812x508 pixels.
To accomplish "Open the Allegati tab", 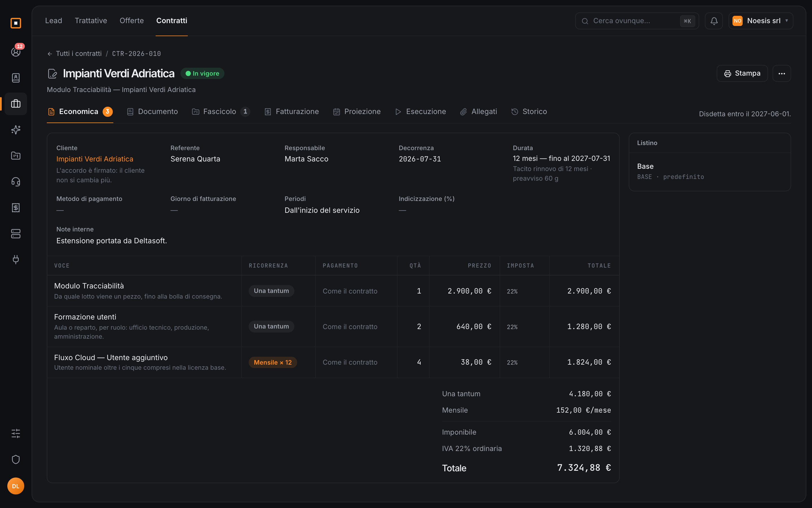I will point(478,111).
